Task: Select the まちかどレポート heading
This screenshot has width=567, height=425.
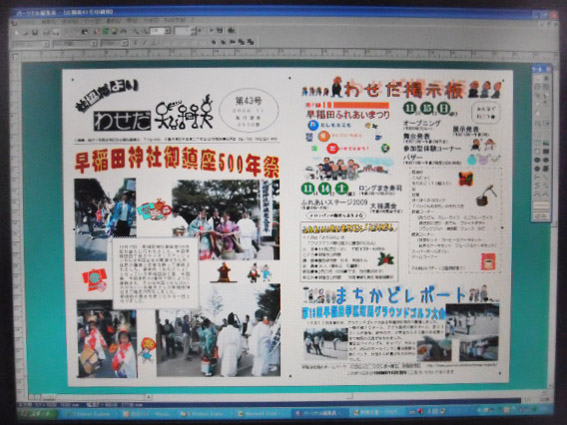Action: tap(400, 295)
